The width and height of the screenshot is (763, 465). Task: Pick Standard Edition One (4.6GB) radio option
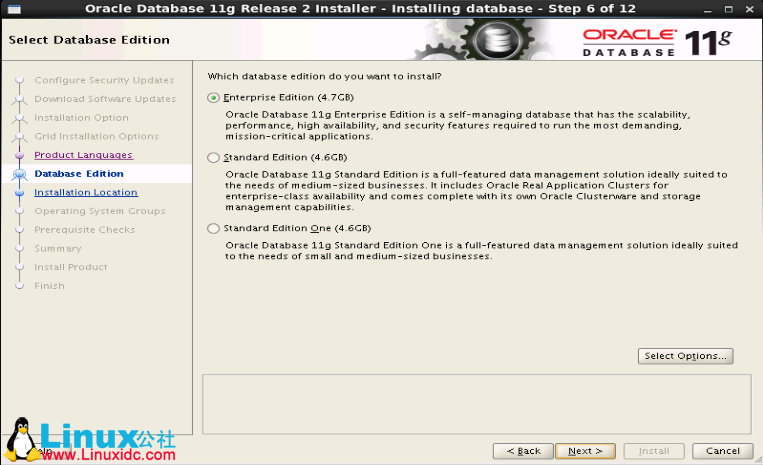[213, 229]
